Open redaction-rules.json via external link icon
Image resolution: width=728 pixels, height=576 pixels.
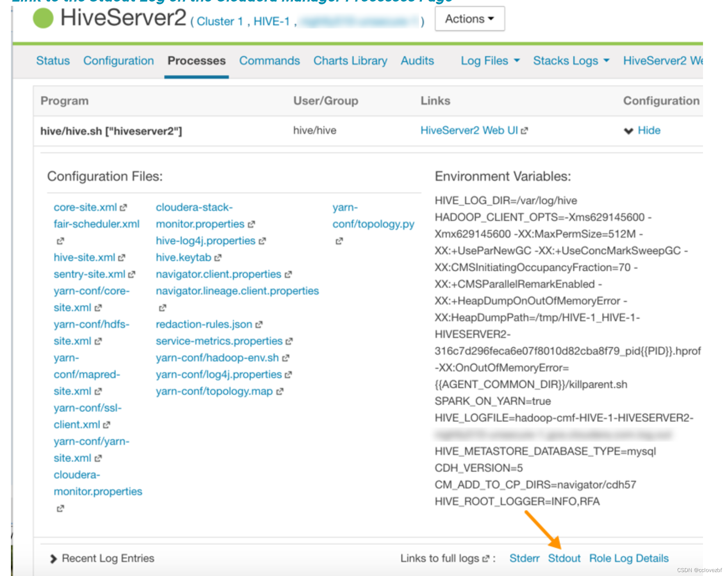point(258,324)
